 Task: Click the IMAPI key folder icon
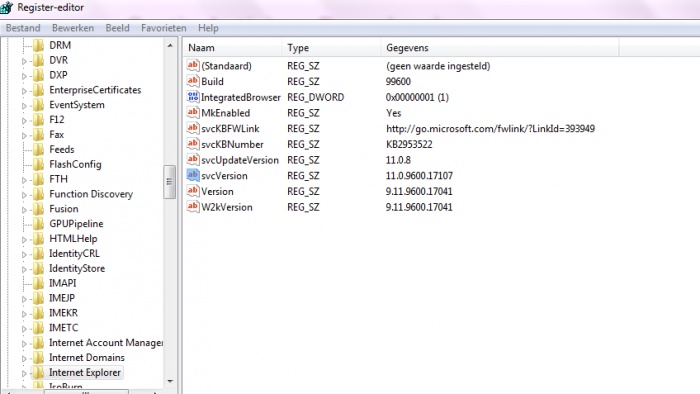click(x=39, y=283)
